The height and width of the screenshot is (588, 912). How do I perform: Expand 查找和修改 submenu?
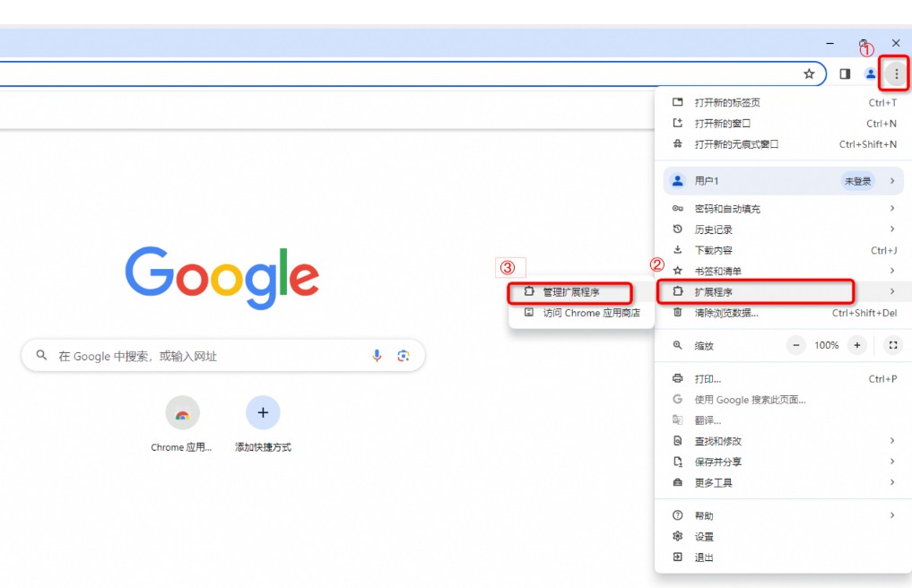(784, 441)
